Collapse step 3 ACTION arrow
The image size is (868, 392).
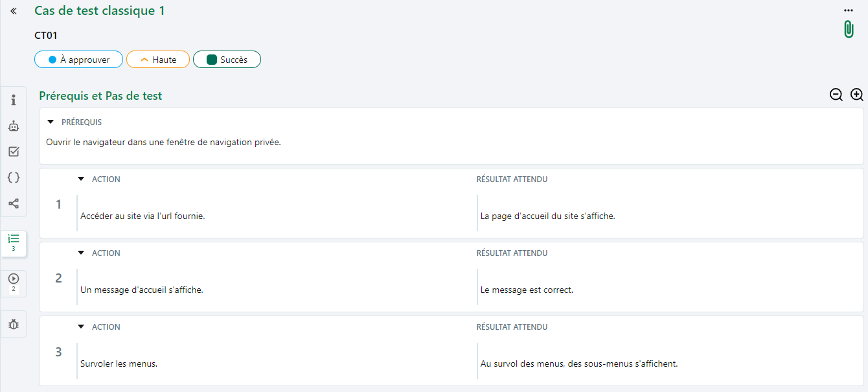point(81,327)
